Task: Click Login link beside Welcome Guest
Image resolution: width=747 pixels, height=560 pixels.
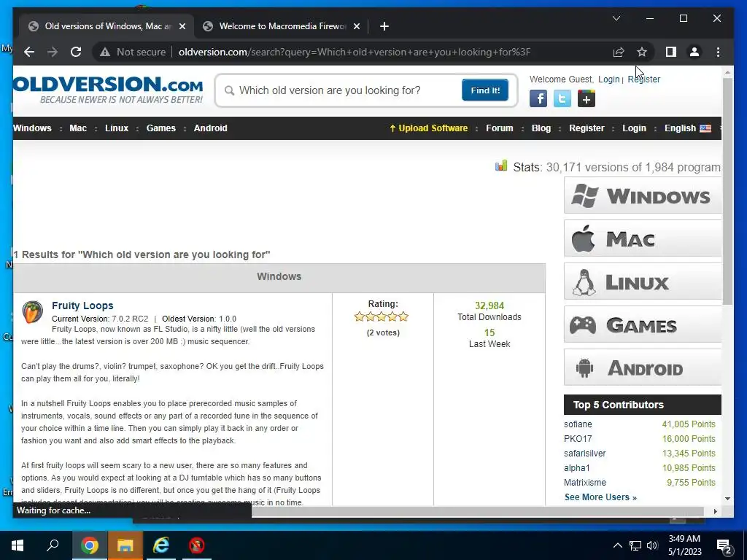Action: pos(609,79)
